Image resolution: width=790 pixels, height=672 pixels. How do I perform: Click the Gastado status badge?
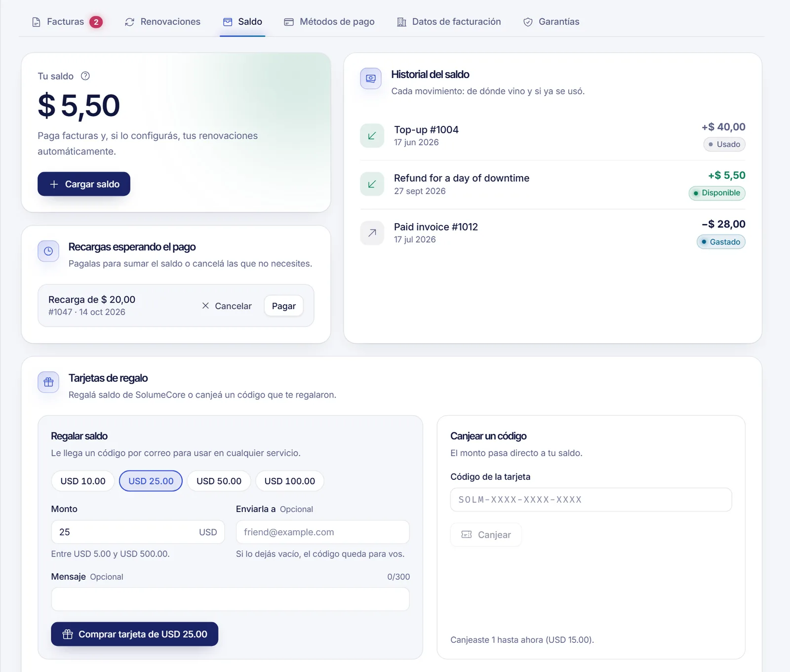[x=721, y=242]
